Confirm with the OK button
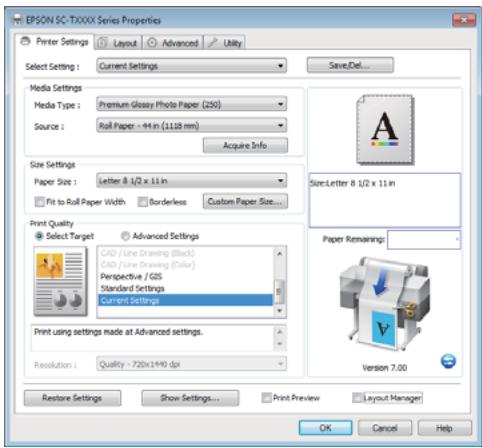The height and width of the screenshot is (448, 482). click(325, 428)
